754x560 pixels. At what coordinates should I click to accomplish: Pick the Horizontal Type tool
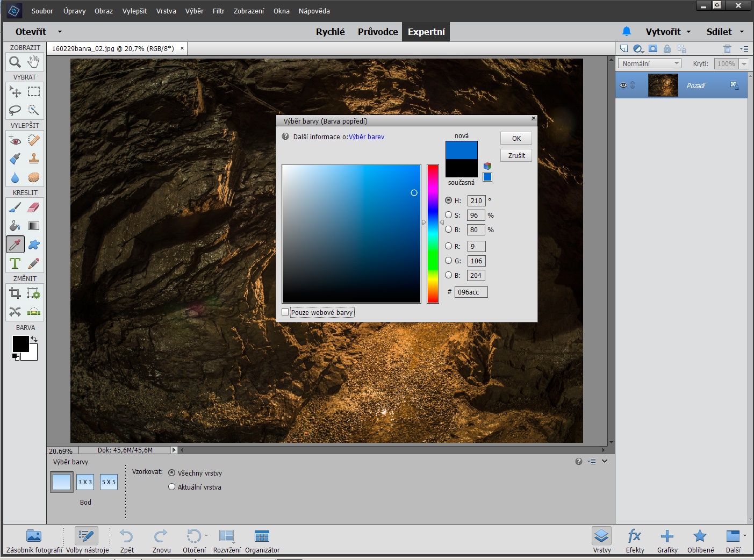pos(15,263)
